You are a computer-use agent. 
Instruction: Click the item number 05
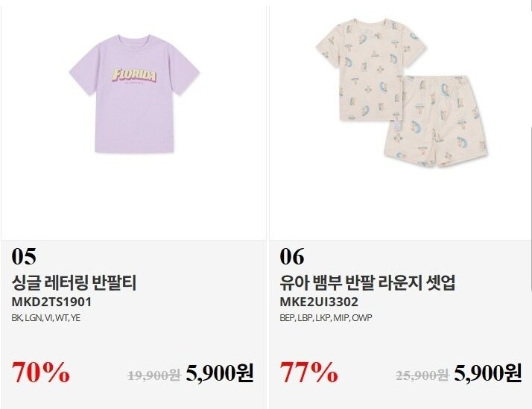coord(24,257)
